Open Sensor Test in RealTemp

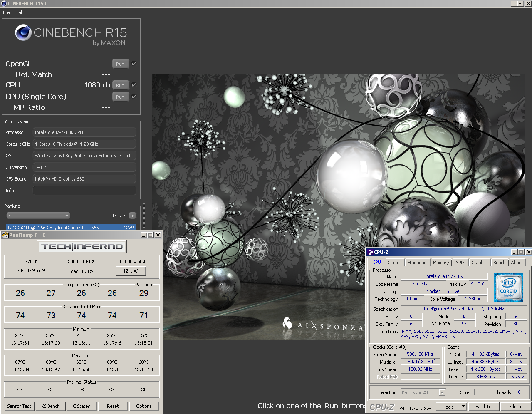19,406
